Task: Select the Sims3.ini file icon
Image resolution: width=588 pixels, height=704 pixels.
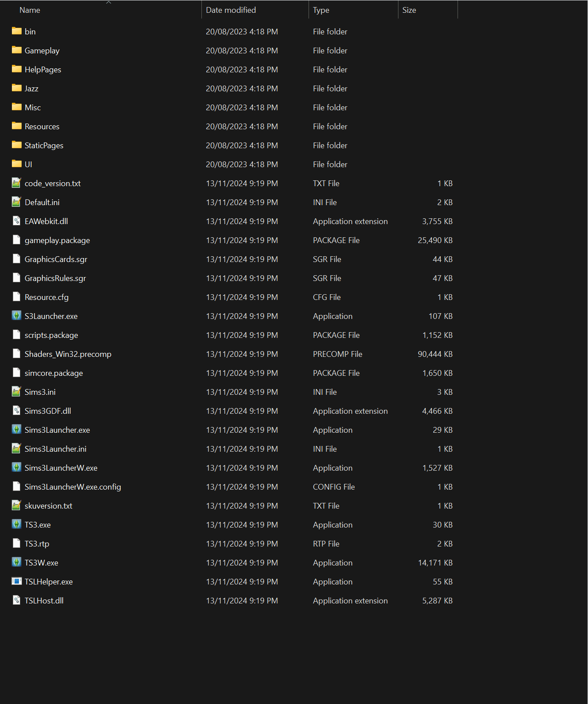Action: (x=16, y=391)
